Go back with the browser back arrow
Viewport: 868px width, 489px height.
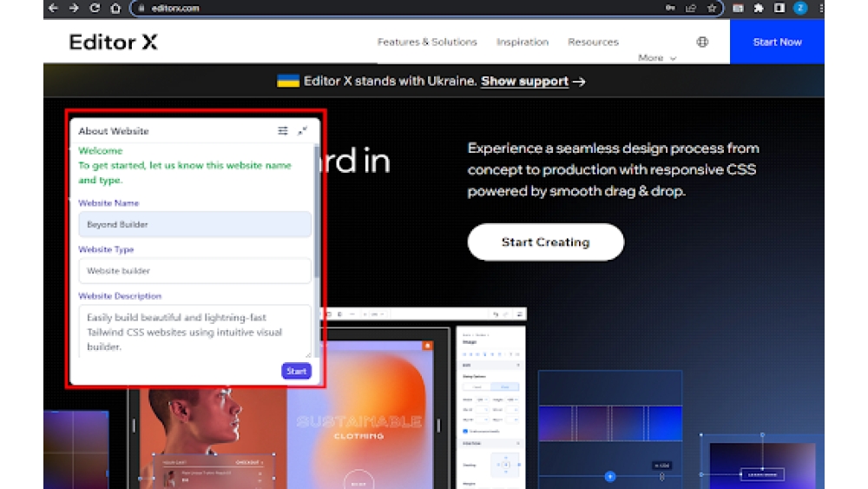(53, 9)
